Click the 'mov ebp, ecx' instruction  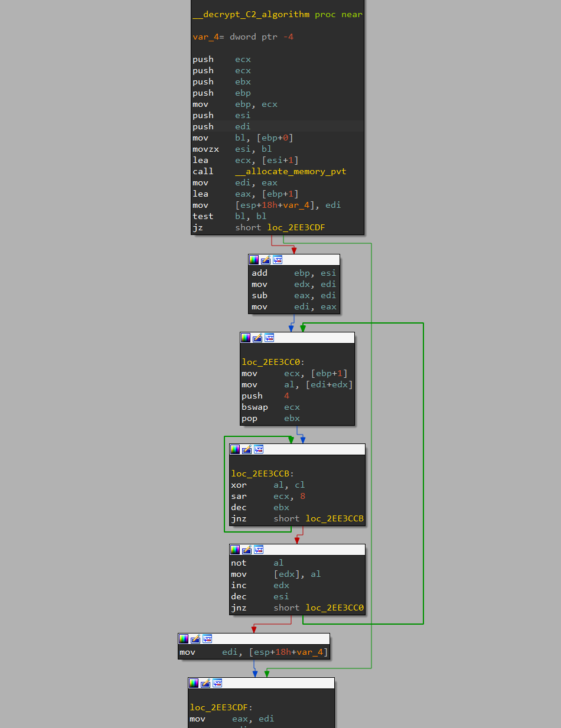235,104
